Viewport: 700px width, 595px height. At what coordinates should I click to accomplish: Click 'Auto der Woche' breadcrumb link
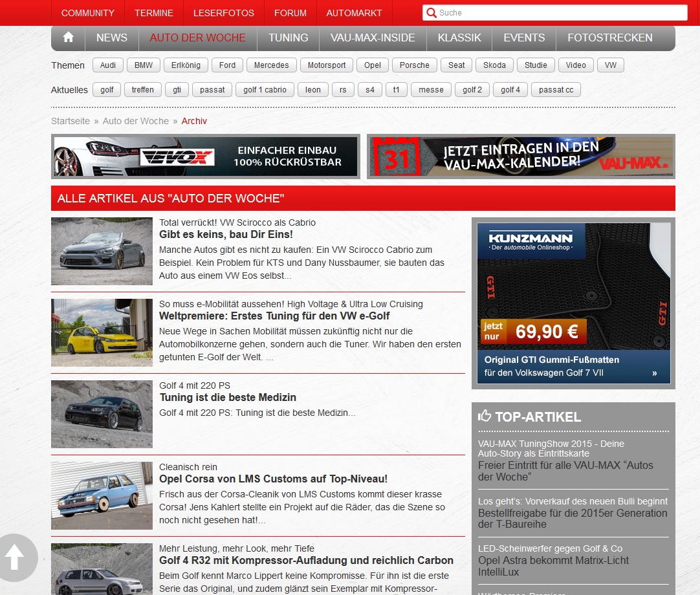135,121
